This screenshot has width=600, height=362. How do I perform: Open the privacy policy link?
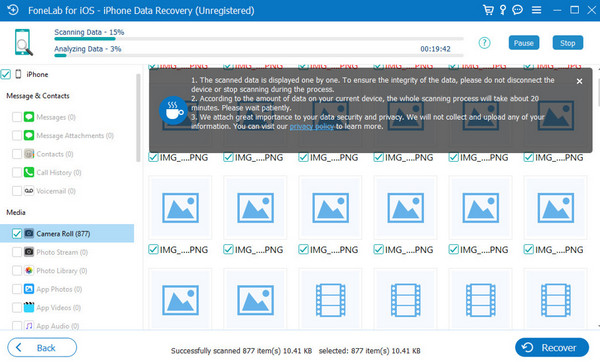point(311,126)
